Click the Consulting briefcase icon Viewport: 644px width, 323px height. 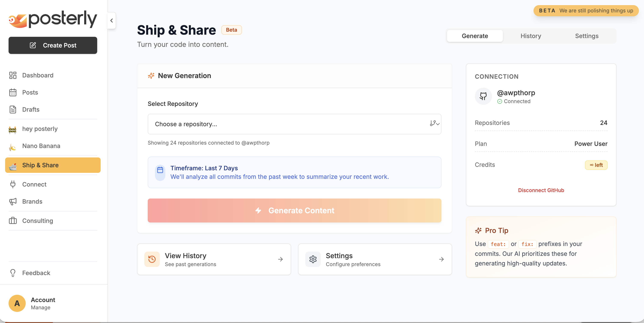[13, 221]
